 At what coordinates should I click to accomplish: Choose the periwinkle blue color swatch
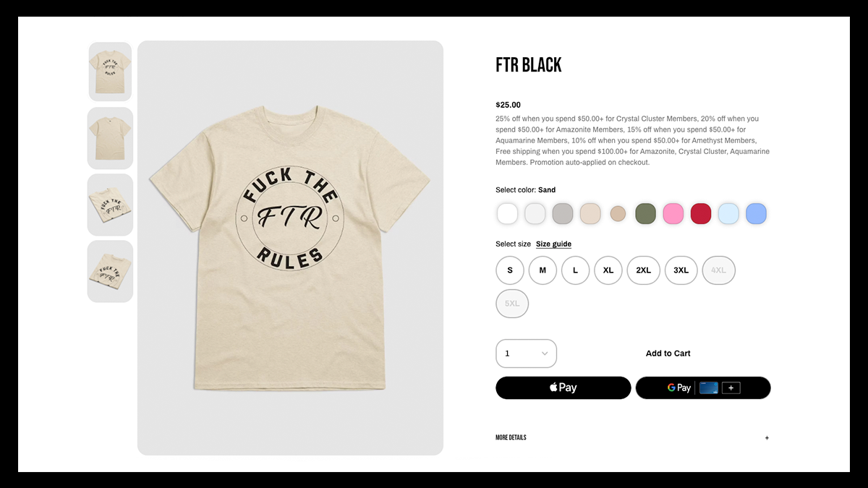tap(757, 214)
